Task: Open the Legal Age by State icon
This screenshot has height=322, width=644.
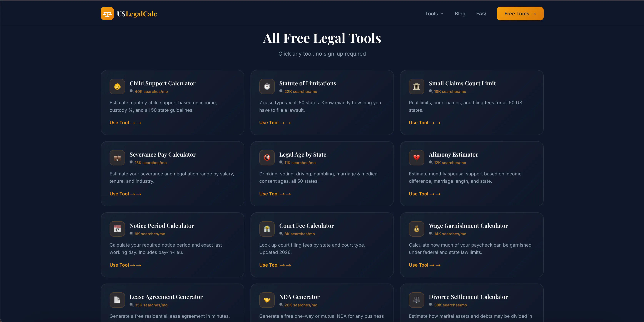Action: coord(267,158)
